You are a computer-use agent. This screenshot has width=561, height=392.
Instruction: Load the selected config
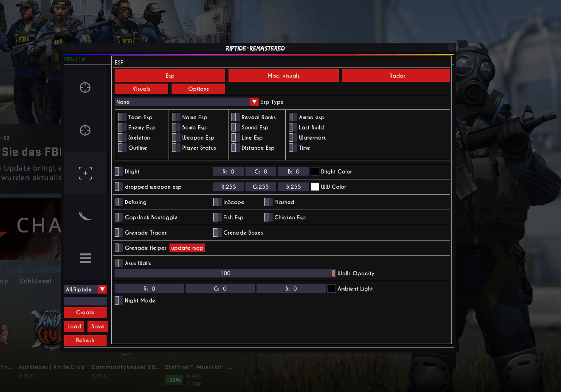click(x=74, y=326)
